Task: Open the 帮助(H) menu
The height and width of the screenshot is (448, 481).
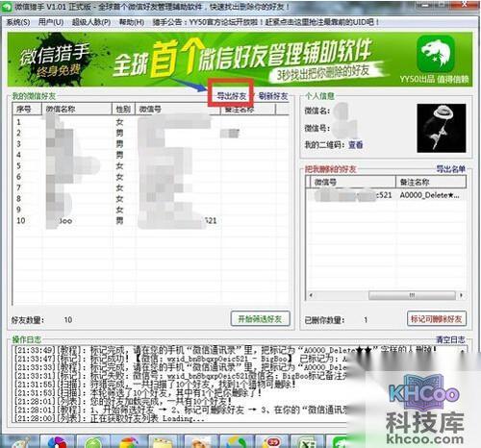Action: [132, 22]
